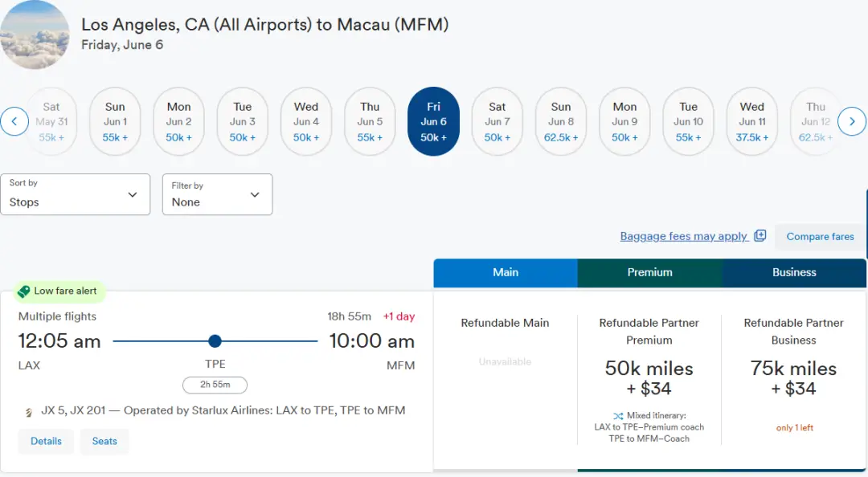The image size is (868, 477).
Task: Open the Main fare tab
Action: (x=506, y=272)
